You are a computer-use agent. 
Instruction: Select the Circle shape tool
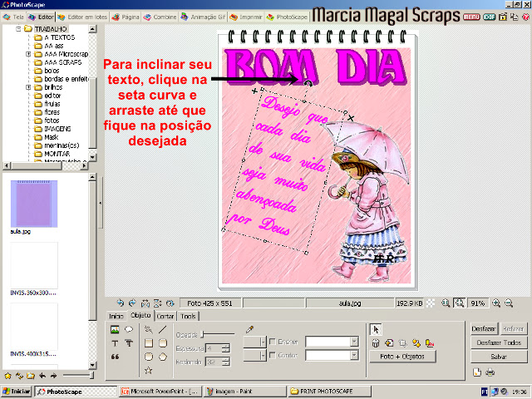(x=149, y=357)
